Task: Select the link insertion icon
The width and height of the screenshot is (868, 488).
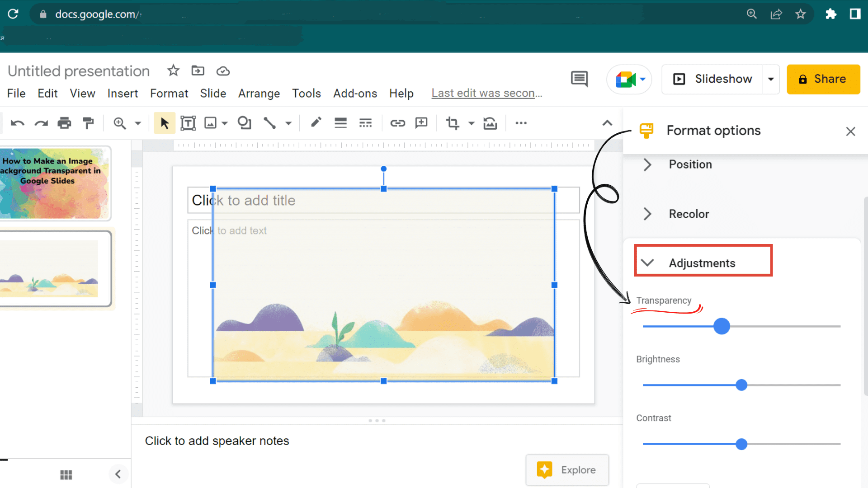Action: 396,123
